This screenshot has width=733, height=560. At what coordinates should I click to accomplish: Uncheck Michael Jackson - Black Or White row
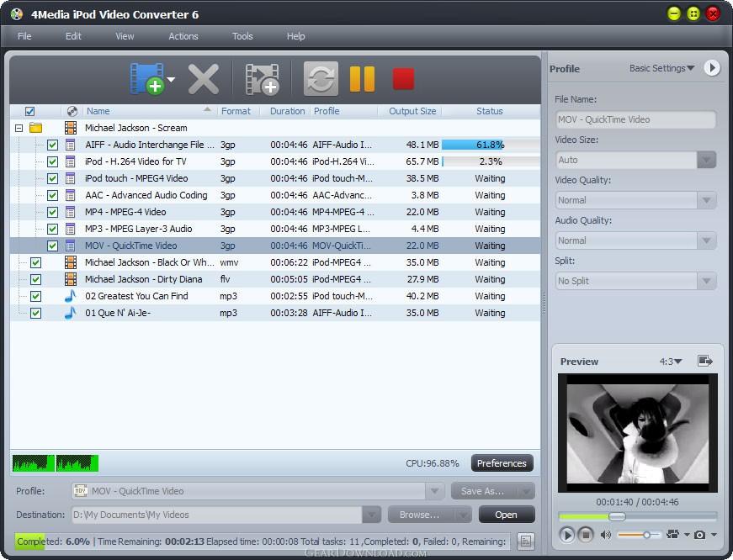click(x=35, y=262)
